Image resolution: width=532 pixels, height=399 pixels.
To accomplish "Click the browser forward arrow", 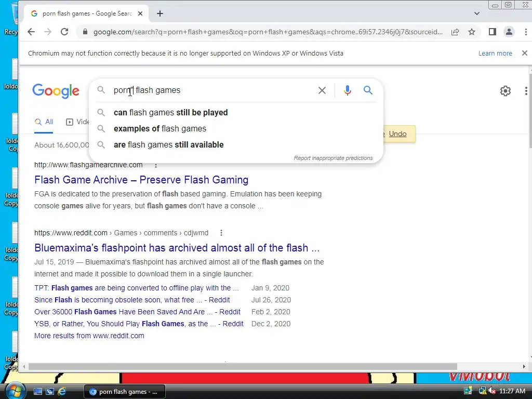I will 48,32.
